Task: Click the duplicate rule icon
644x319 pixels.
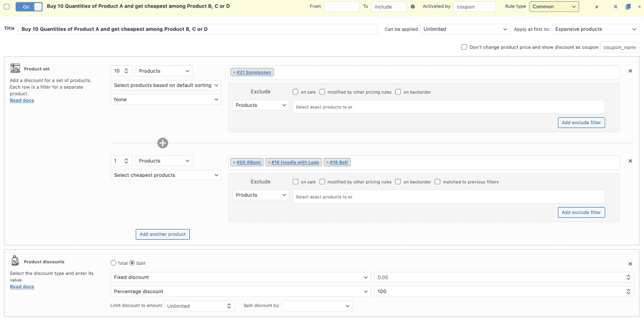Action: pyautogui.click(x=628, y=7)
